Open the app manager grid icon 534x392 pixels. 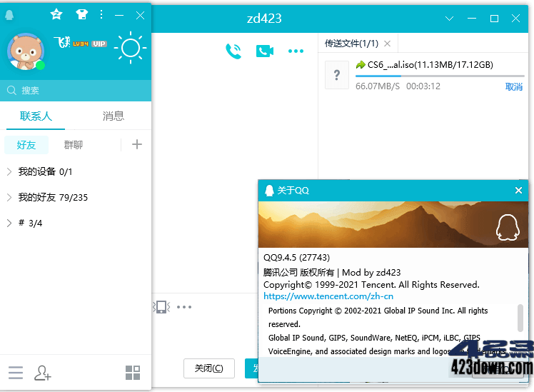tap(133, 373)
